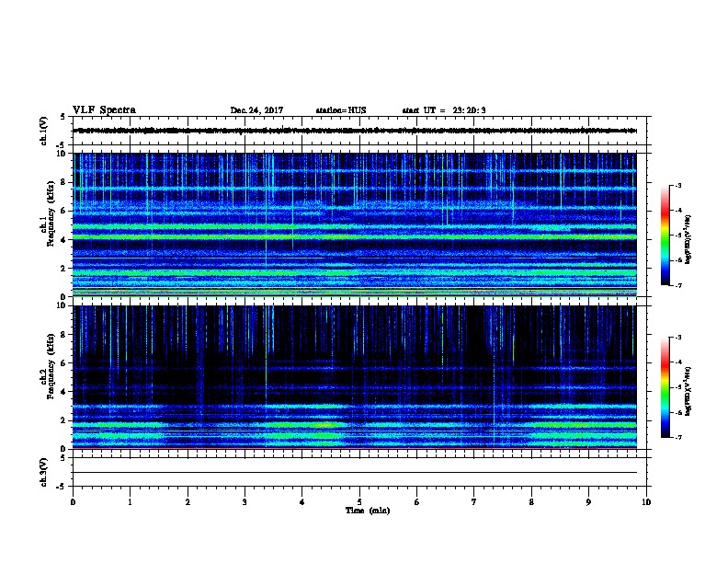The height and width of the screenshot is (563, 728).
Task: Click the "Time (min)" x-axis label
Action: coord(368,511)
